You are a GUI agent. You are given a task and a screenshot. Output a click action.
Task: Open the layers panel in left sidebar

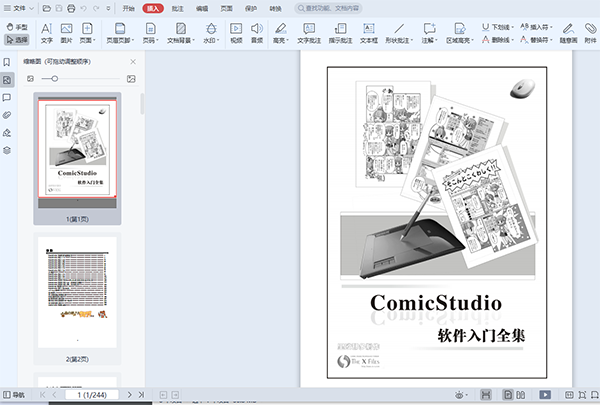[8, 150]
